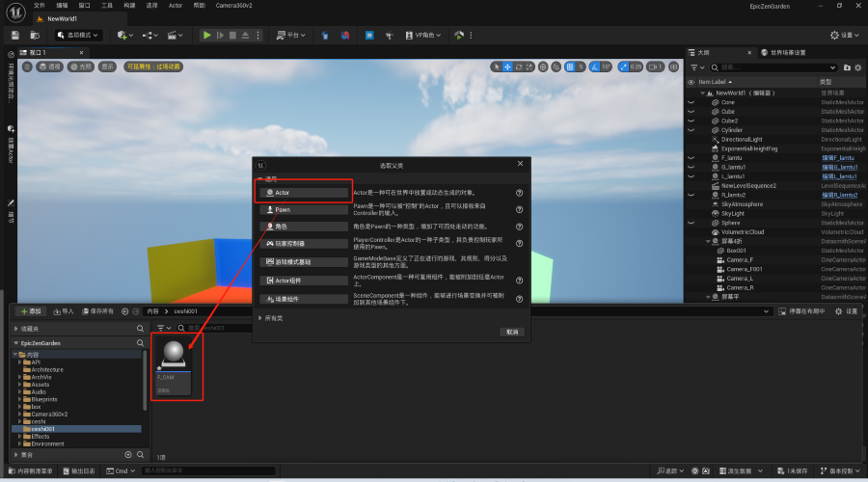Open the platforms dropdown
868x482 pixels.
coord(291,36)
